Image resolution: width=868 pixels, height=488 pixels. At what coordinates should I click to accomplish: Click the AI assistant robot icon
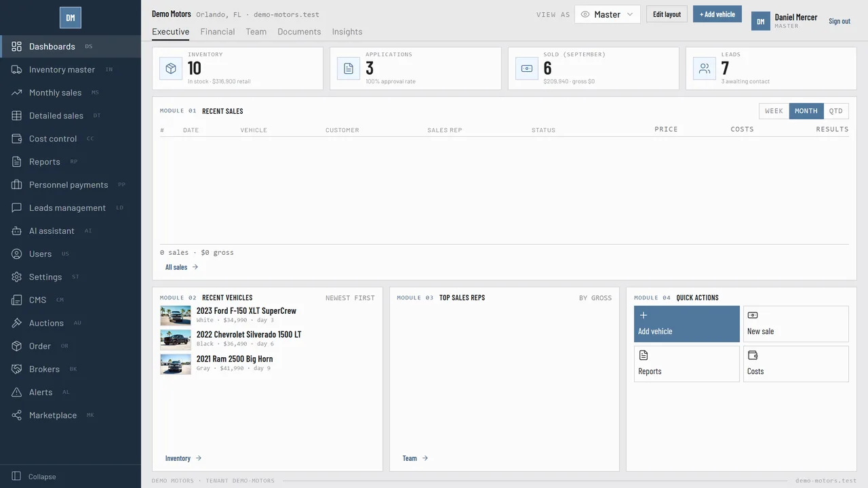(17, 231)
